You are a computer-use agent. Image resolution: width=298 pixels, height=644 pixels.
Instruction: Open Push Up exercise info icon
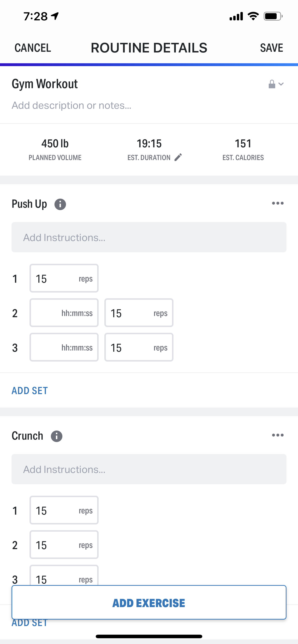click(x=60, y=204)
